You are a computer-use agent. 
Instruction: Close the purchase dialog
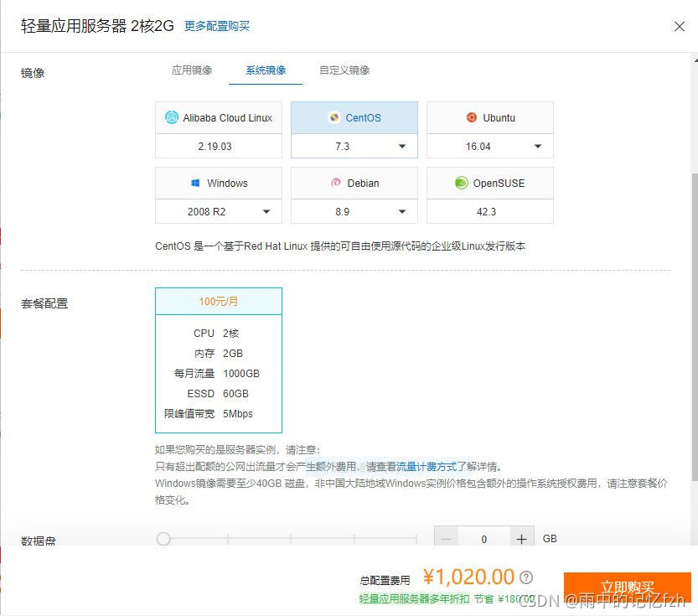[x=680, y=26]
